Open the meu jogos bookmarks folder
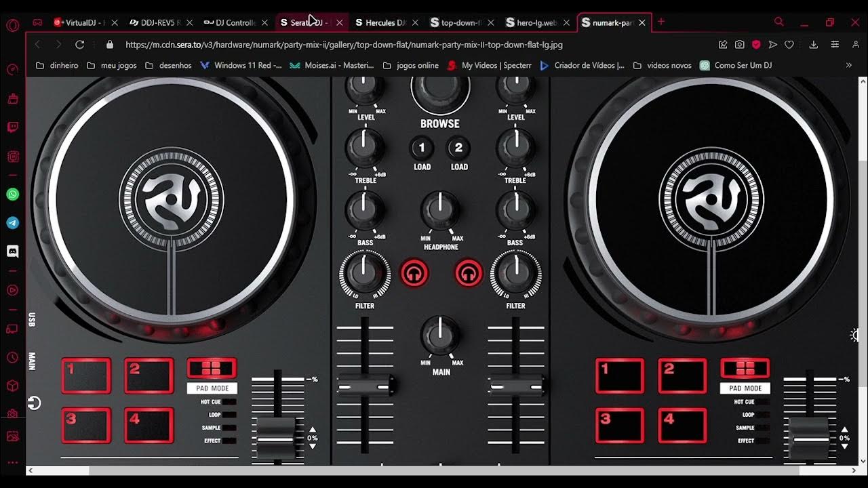The height and width of the screenshot is (488, 868). [112, 66]
